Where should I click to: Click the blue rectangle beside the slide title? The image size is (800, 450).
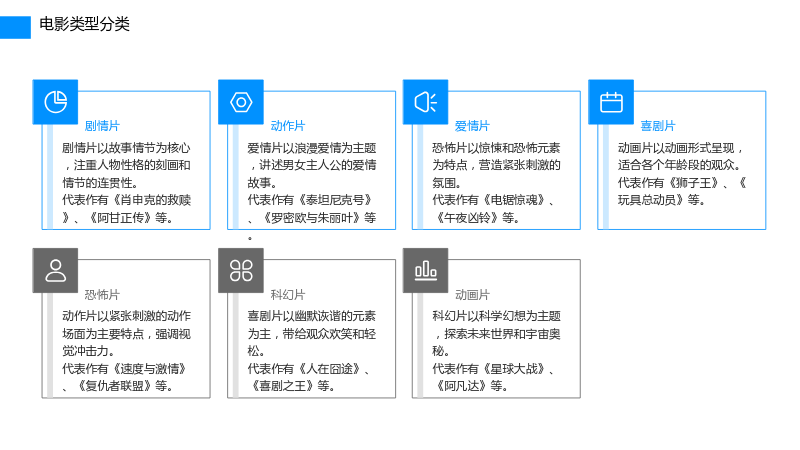coord(15,28)
